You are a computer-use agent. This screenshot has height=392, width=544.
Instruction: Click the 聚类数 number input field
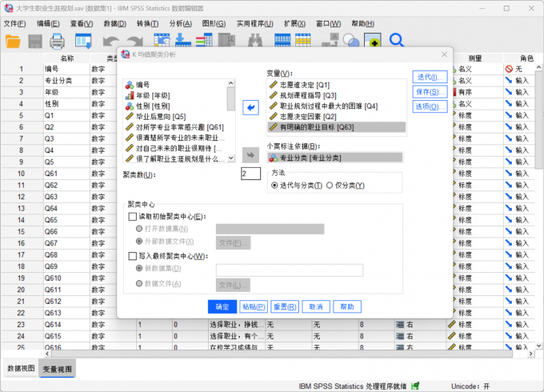(250, 174)
